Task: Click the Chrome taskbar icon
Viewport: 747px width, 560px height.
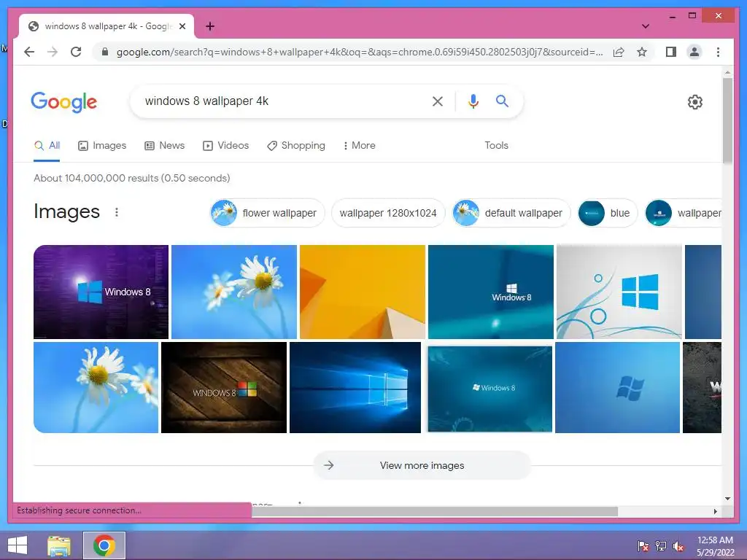Action: point(104,545)
